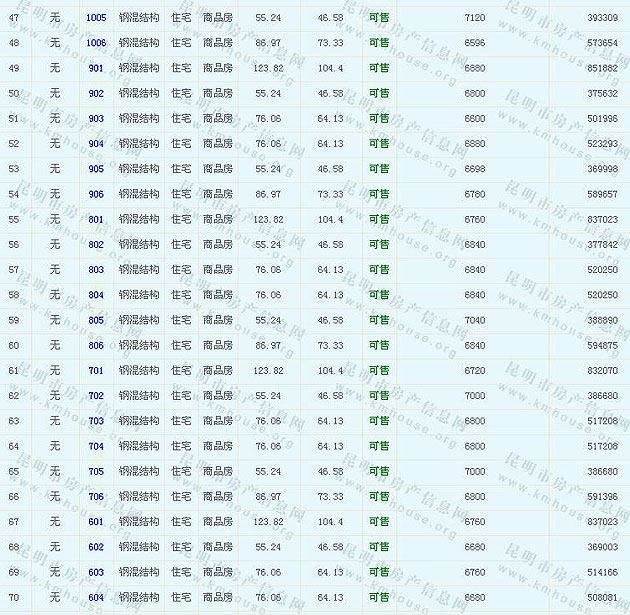Viewport: 630px width, 615px height.
Task: Select room 902 link
Action: tap(96, 94)
